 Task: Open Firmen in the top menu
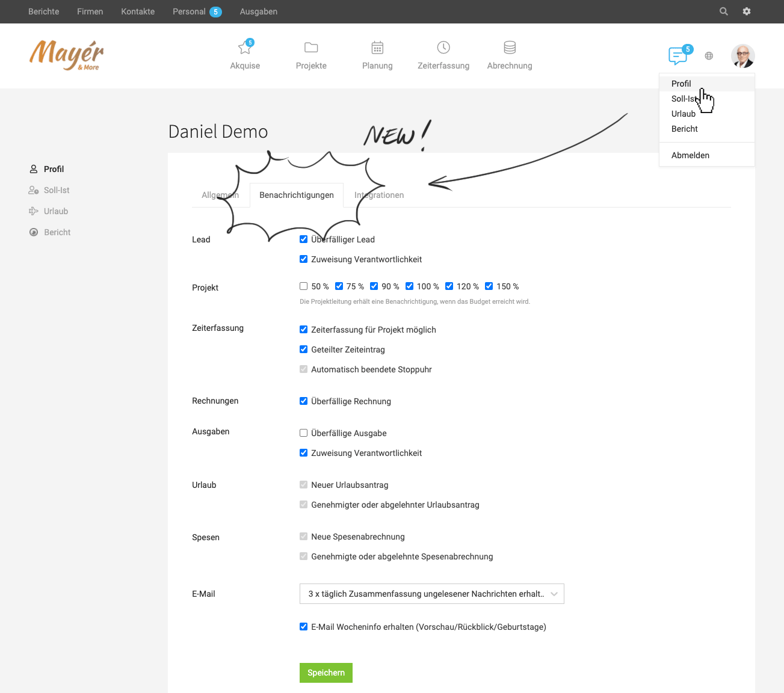[90, 11]
